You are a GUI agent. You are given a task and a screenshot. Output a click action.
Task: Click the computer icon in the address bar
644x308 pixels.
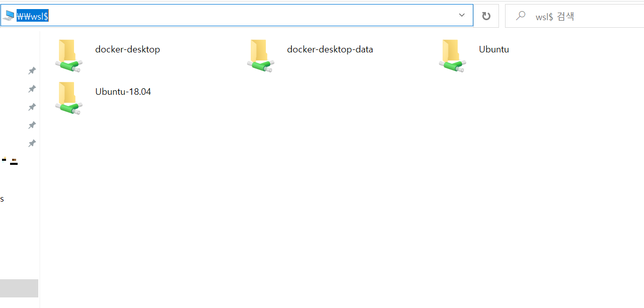click(9, 16)
